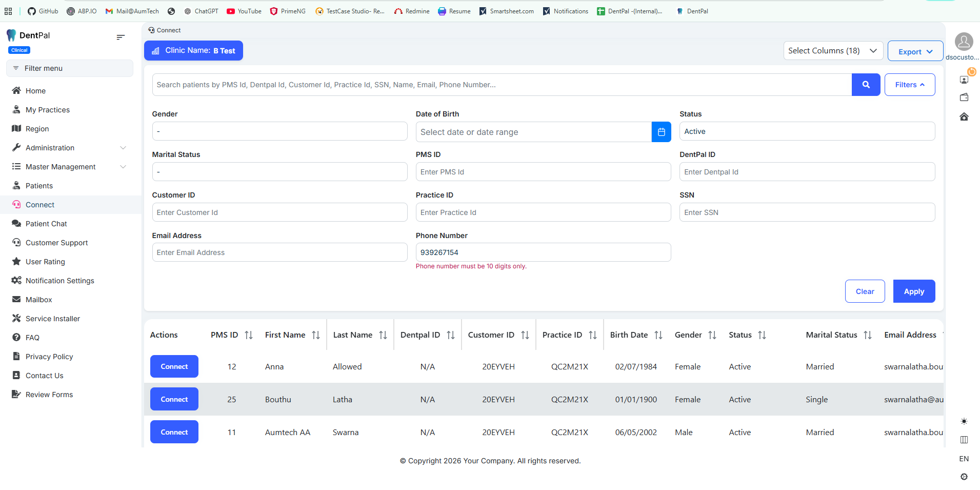Toggle the light/dark theme sun icon
The width and height of the screenshot is (980, 490).
pyautogui.click(x=964, y=421)
